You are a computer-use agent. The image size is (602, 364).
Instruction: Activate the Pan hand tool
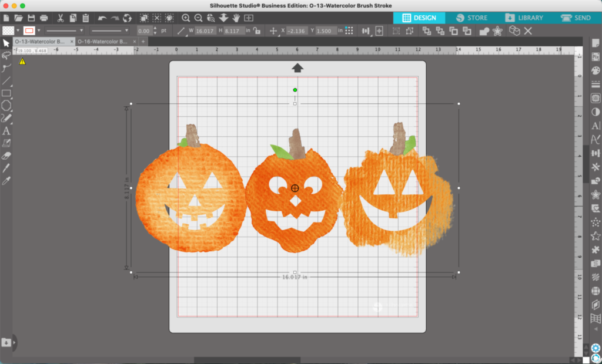[236, 18]
